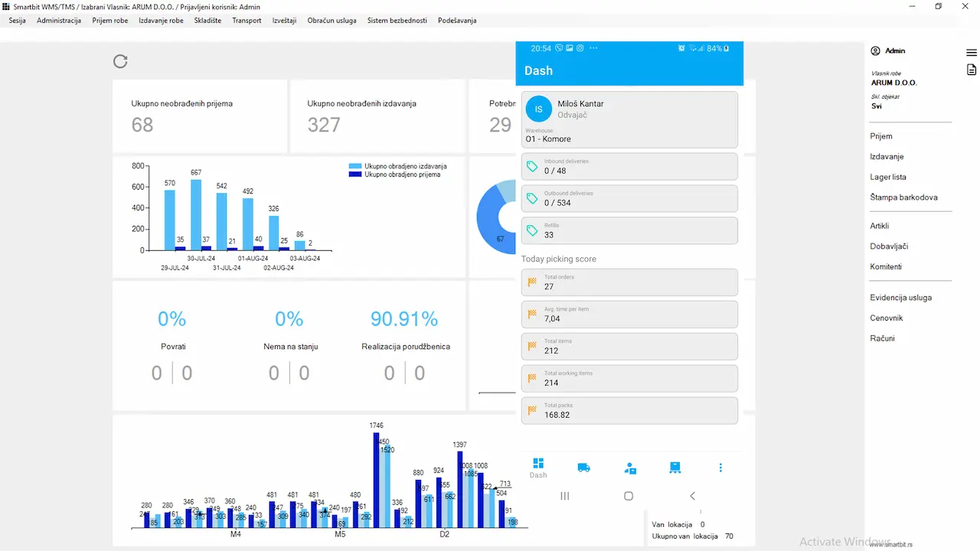Open the Izveštaji menu
The image size is (980, 551).
pyautogui.click(x=284, y=21)
